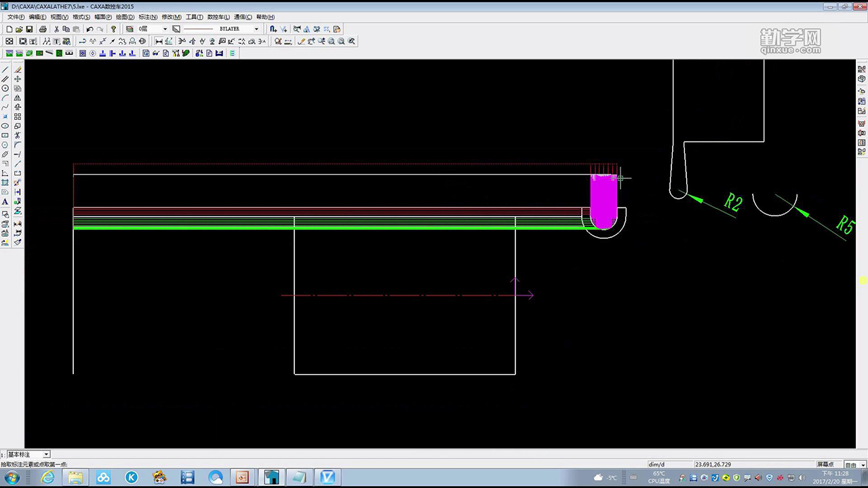Viewport: 868px width, 488px height.
Task: Click the Open file folder icon
Action: (x=19, y=29)
